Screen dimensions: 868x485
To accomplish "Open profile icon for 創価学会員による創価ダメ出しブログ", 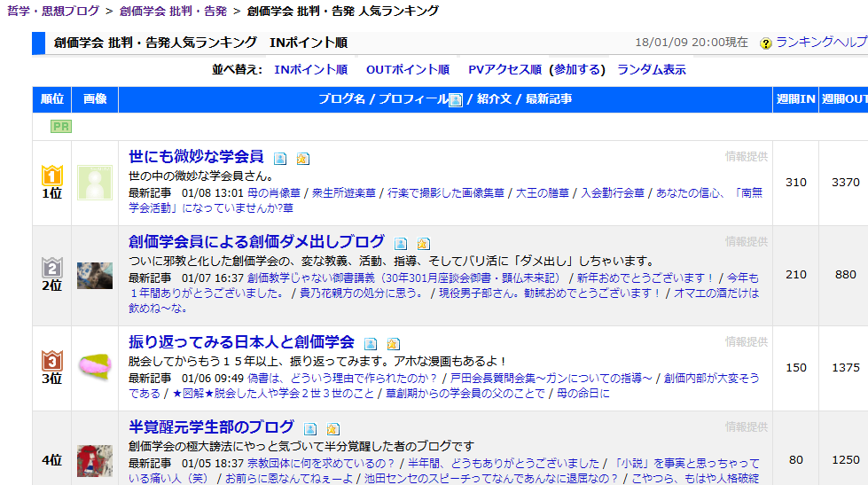I will pyautogui.click(x=401, y=244).
